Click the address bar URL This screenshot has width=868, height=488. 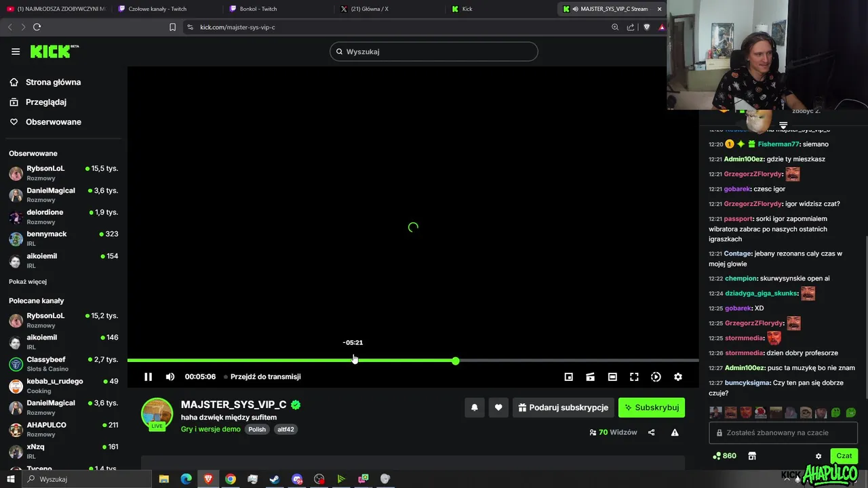tap(237, 27)
